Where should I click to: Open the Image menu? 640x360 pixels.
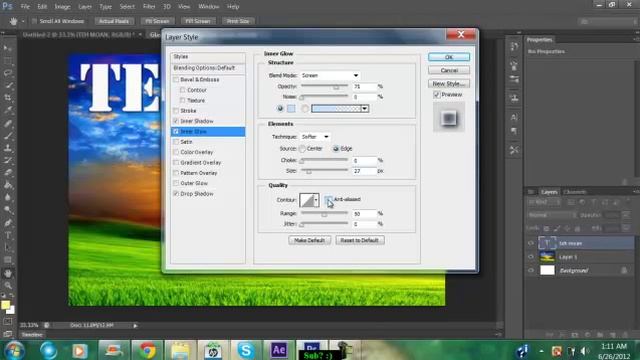[62, 7]
